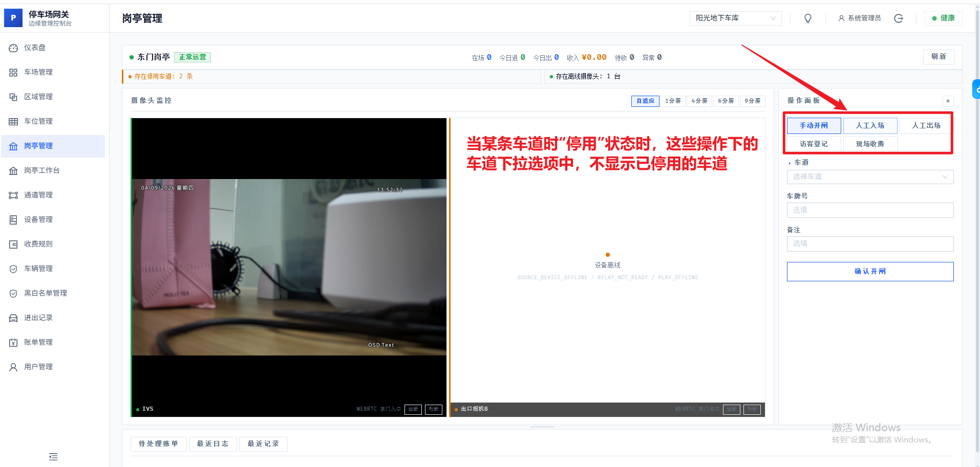
Task: Open the 待处理账单 tab
Action: (158, 443)
